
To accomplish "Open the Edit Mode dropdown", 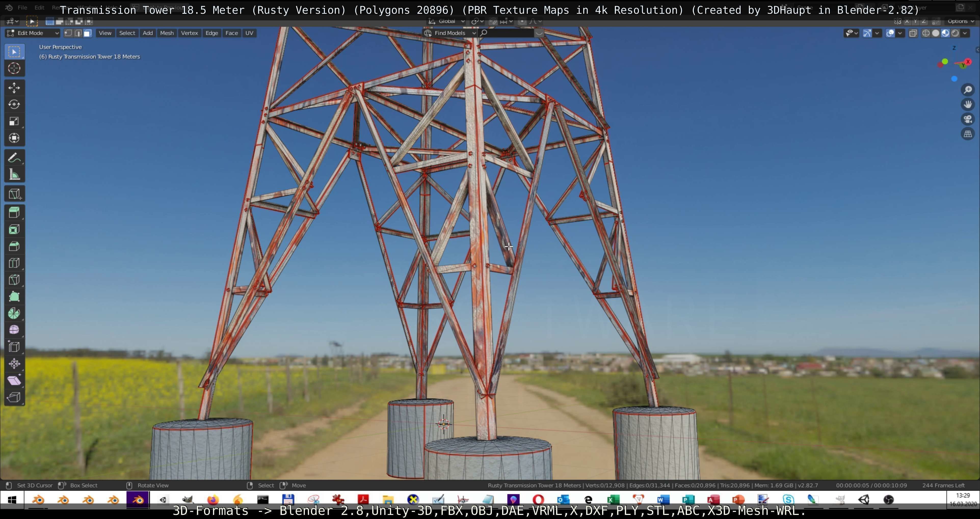I will pyautogui.click(x=33, y=33).
